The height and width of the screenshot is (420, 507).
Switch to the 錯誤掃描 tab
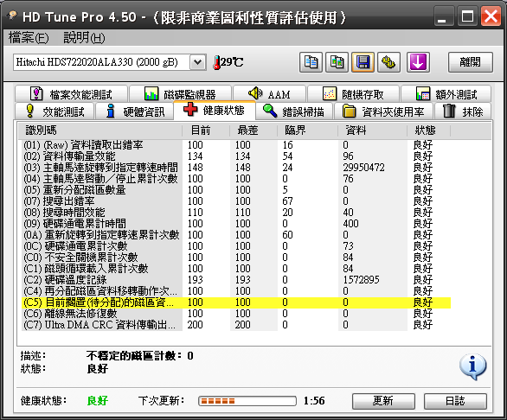(294, 111)
